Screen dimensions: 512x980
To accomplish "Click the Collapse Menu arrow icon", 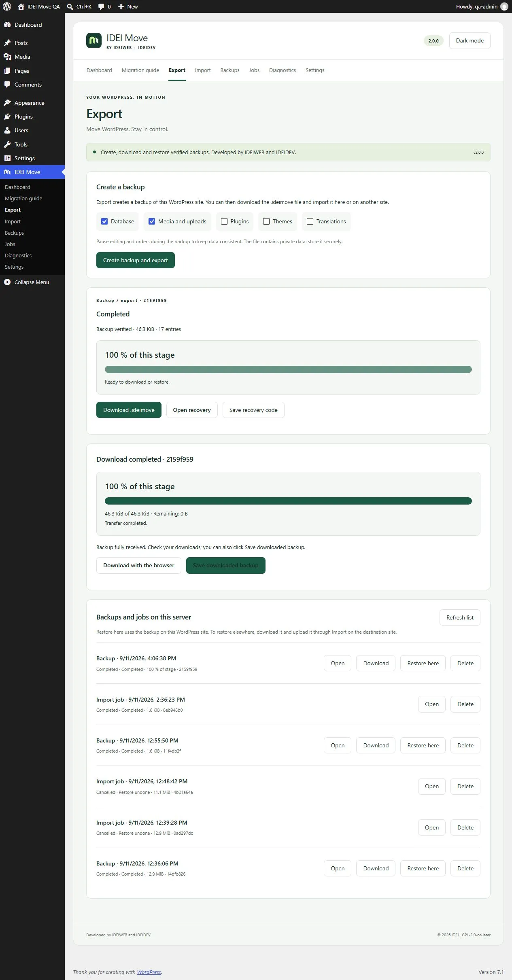I will (x=7, y=282).
